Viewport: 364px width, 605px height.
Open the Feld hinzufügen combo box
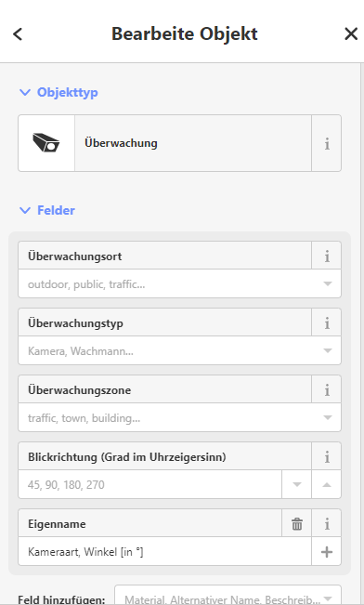click(x=227, y=596)
